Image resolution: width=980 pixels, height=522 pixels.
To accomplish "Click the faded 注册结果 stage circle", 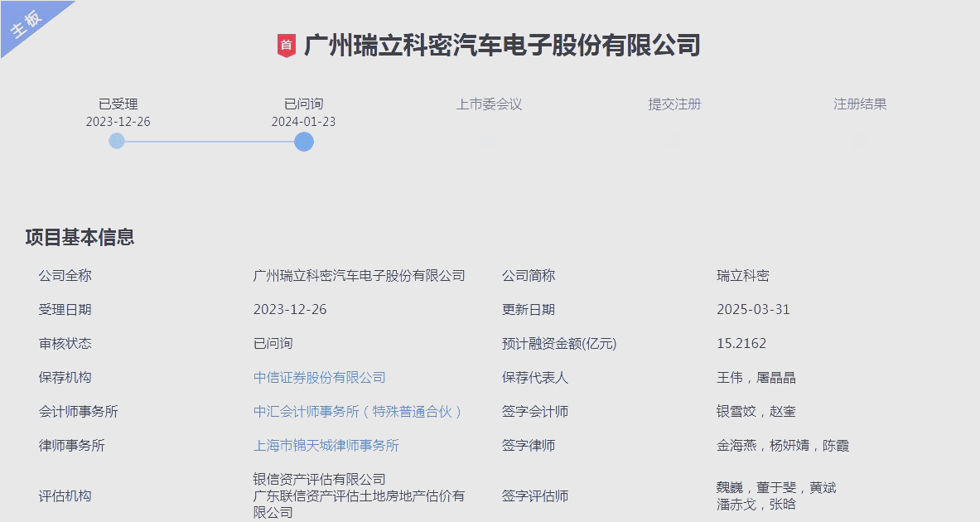I will tap(859, 141).
